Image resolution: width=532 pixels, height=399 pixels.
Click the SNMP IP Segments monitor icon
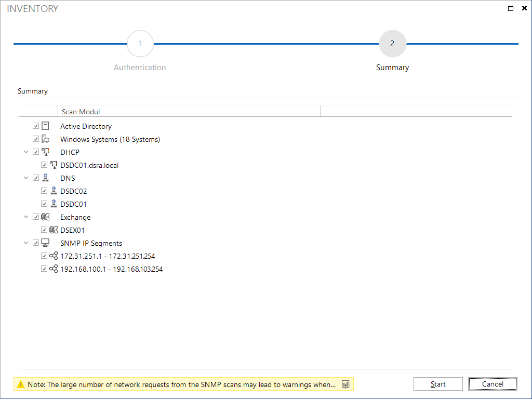(x=45, y=243)
